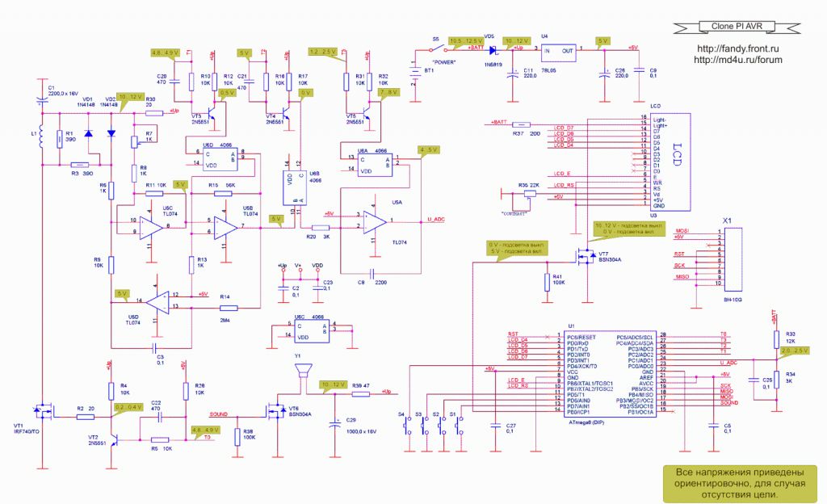Click the S1 push-button symbol
The image size is (827, 504).
tap(460, 425)
